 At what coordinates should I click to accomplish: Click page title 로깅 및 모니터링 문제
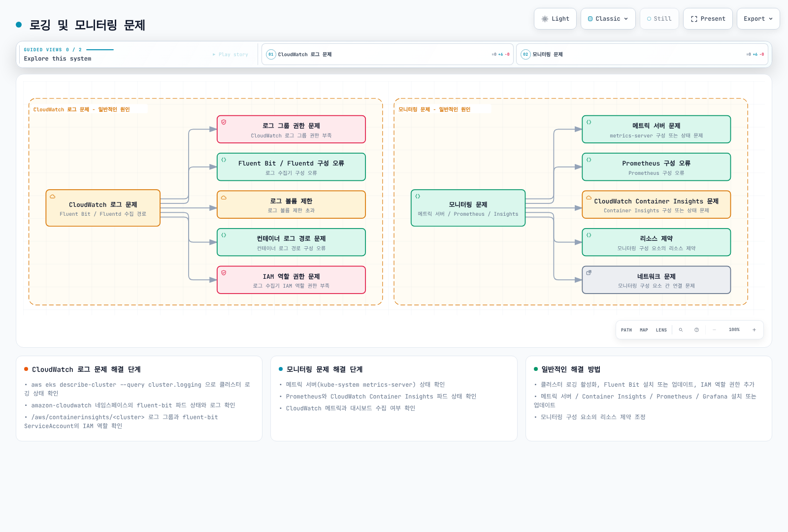[x=87, y=25]
